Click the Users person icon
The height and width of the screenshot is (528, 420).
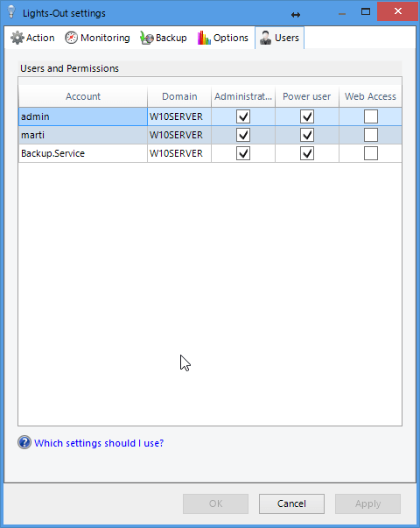point(265,38)
